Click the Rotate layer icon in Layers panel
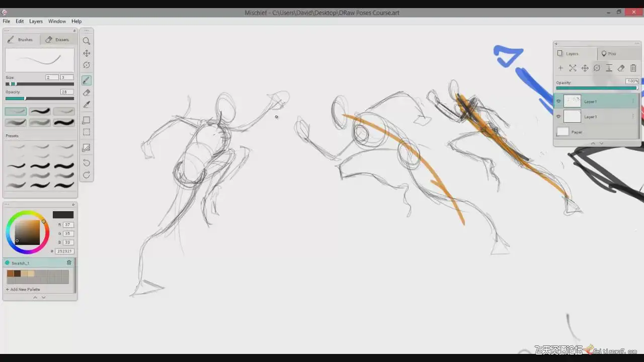644x362 pixels. [597, 68]
